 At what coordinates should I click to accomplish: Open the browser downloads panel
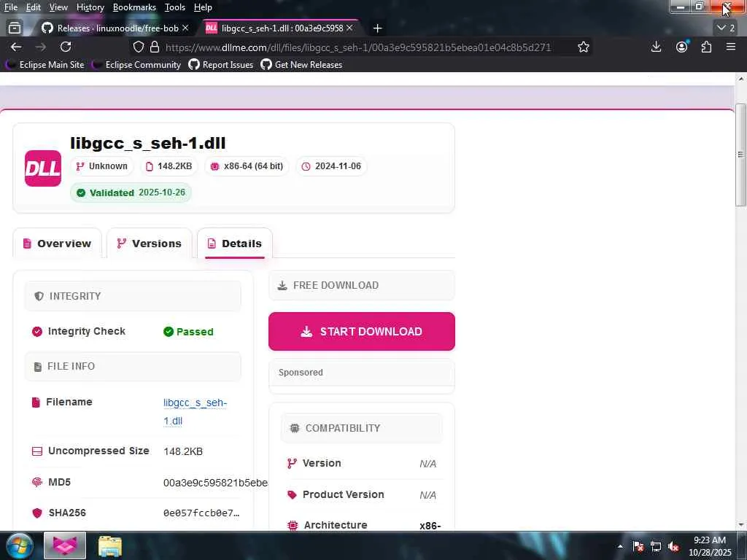[x=656, y=47]
